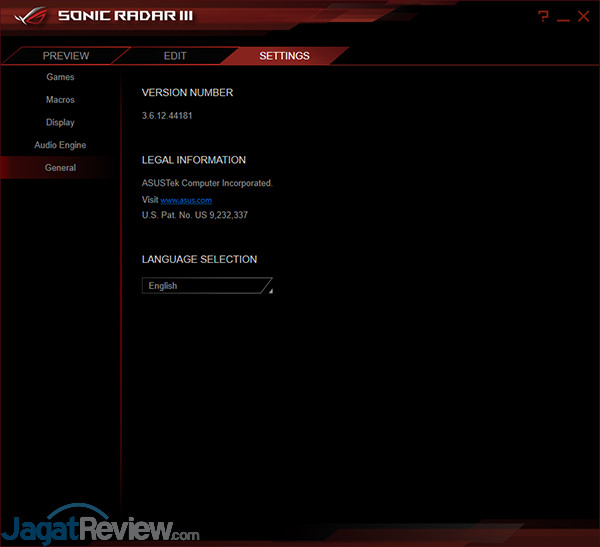Screen dimensions: 600x547
Task: Open the Display settings section
Action: pyautogui.click(x=60, y=122)
